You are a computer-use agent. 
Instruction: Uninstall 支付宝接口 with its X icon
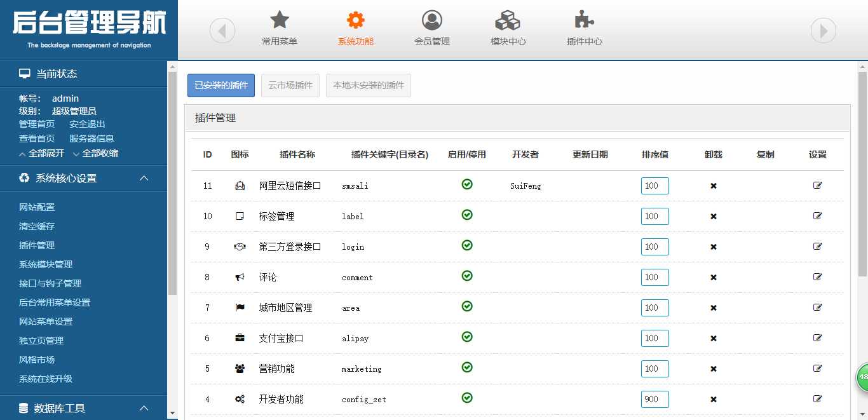714,339
